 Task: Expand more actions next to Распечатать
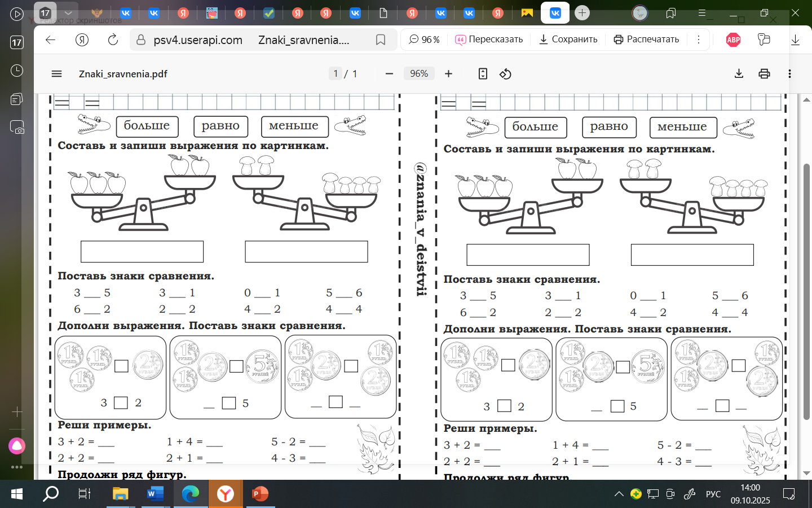pyautogui.click(x=698, y=40)
